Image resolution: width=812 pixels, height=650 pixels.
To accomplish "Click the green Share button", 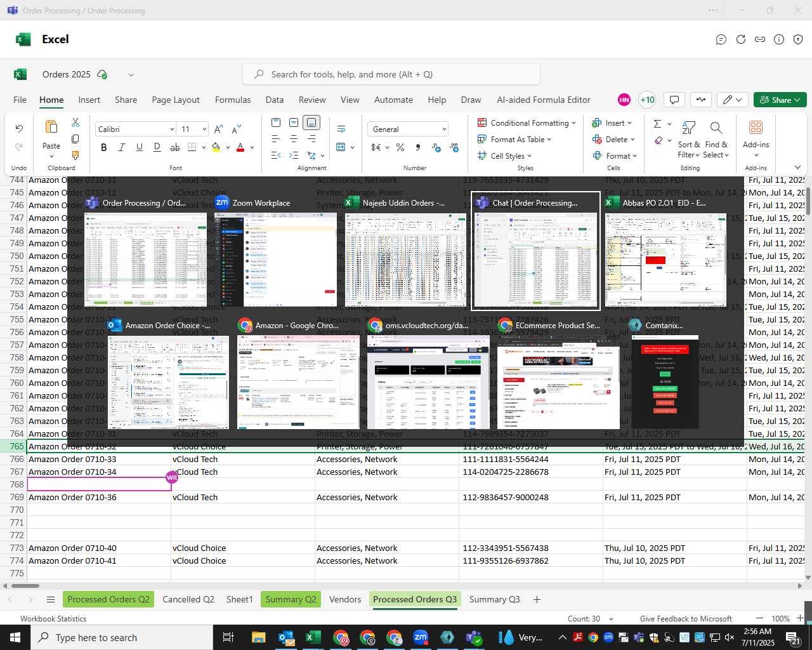I will (x=780, y=100).
